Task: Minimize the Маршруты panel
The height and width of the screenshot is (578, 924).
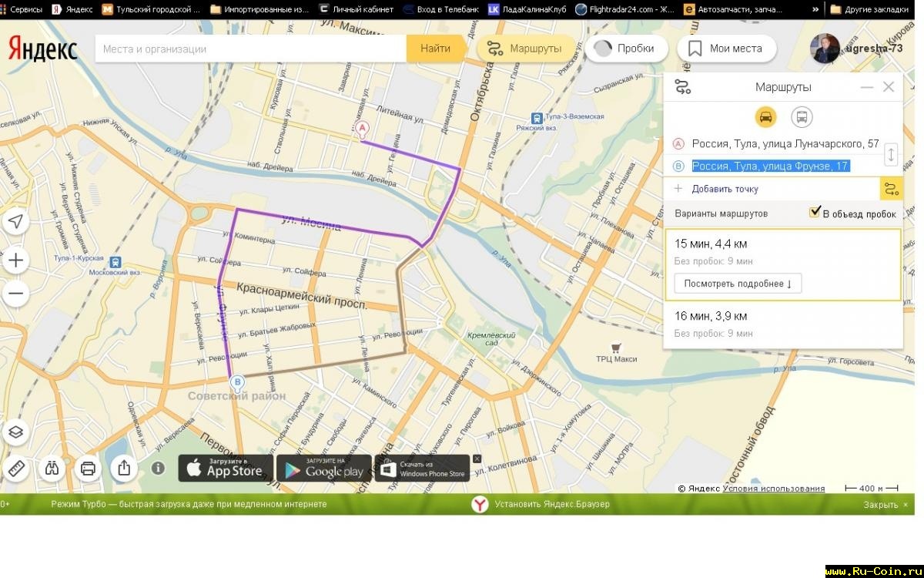Action: 867,87
